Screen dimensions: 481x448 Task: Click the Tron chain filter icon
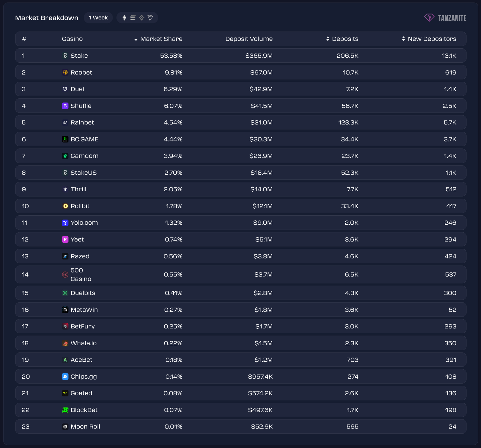click(150, 18)
